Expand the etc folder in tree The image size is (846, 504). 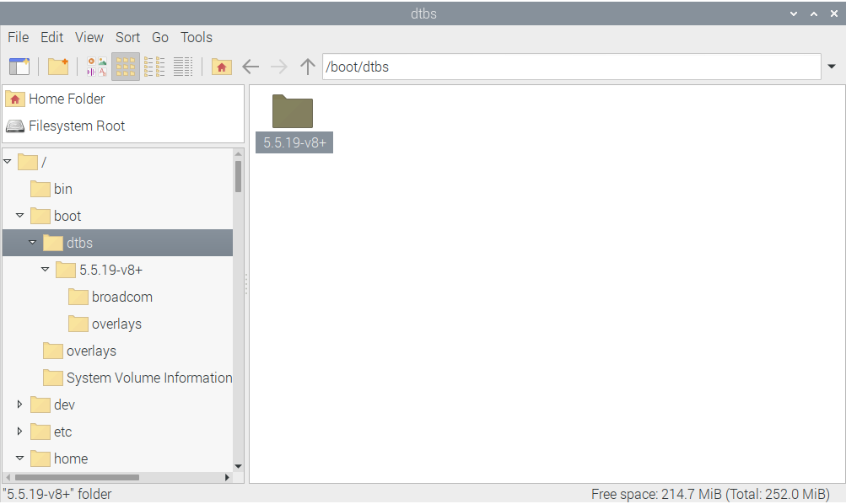20,432
